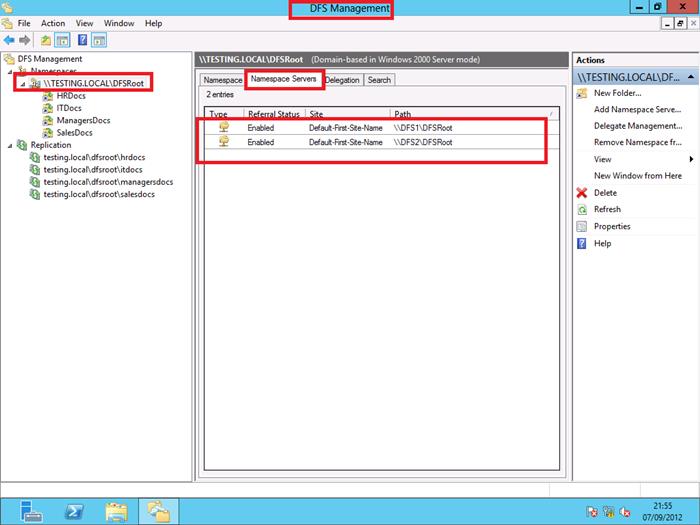Click the ITDocs folder icon
700x525 pixels.
(x=48, y=108)
